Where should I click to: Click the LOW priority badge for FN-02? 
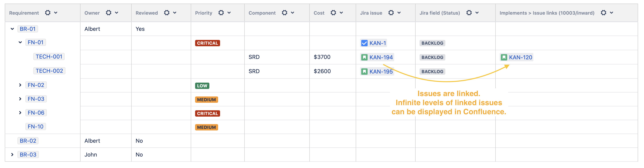[x=202, y=86]
